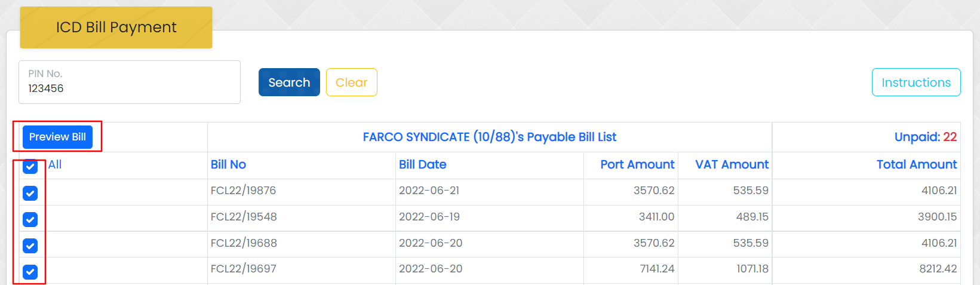The height and width of the screenshot is (285, 980).
Task: Click the Total Amount column header
Action: point(916,165)
